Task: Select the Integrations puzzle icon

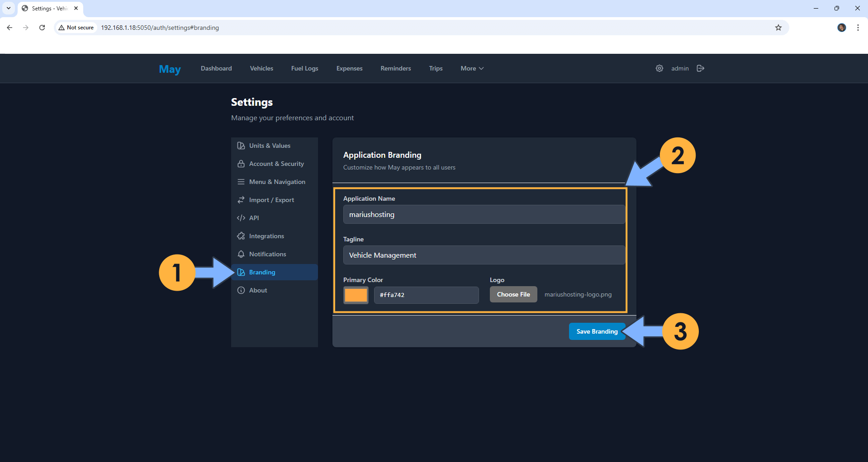Action: click(241, 236)
